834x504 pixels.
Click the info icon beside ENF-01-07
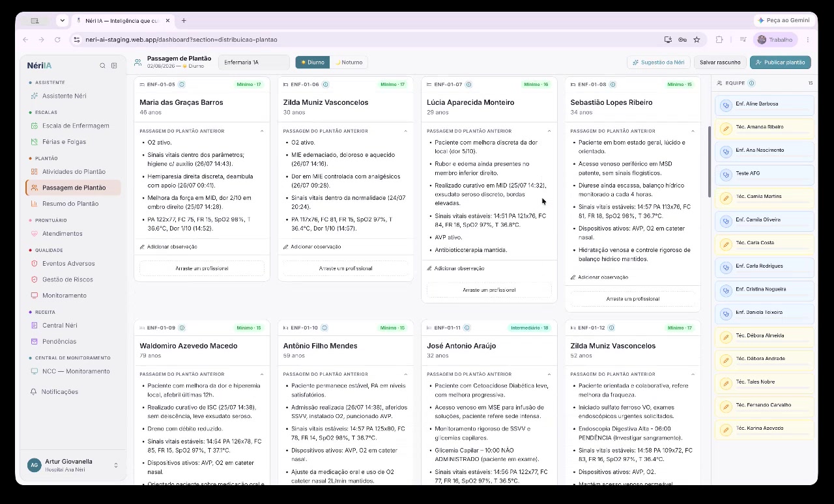tap(468, 85)
